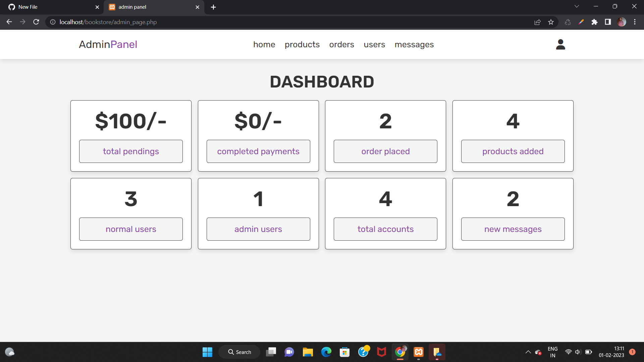Mute system volume from the system tray

click(578, 352)
